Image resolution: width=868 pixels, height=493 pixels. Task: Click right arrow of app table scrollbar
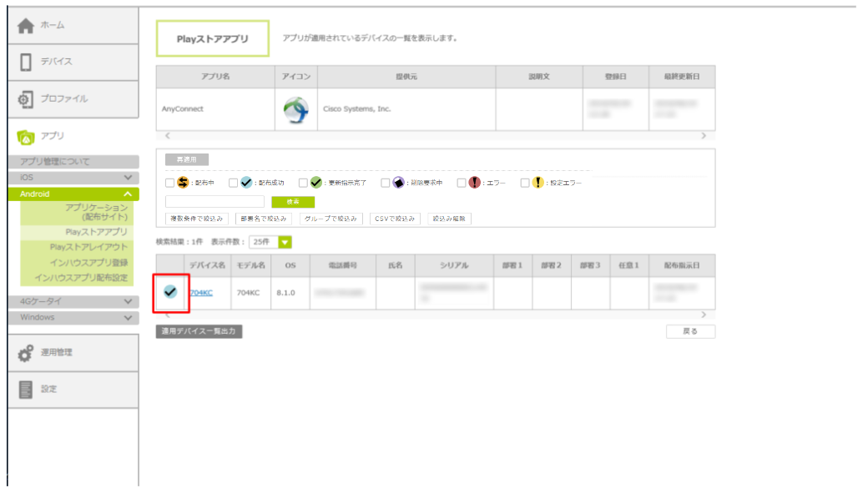(x=703, y=135)
